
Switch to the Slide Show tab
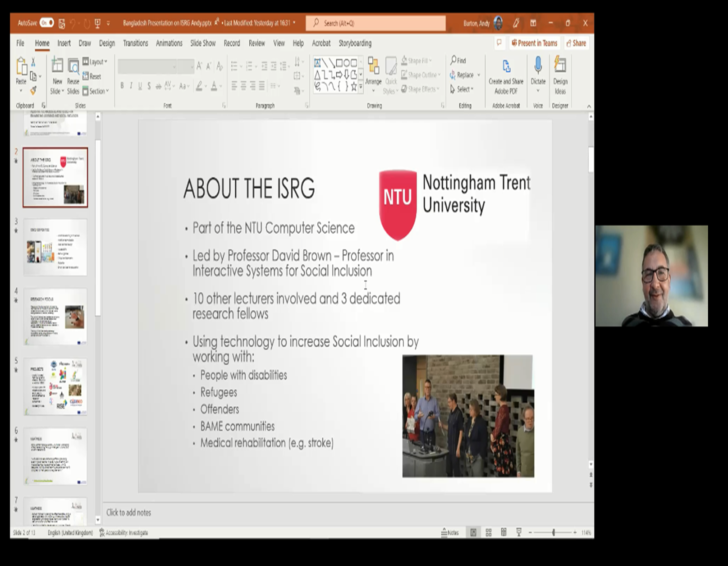[203, 43]
